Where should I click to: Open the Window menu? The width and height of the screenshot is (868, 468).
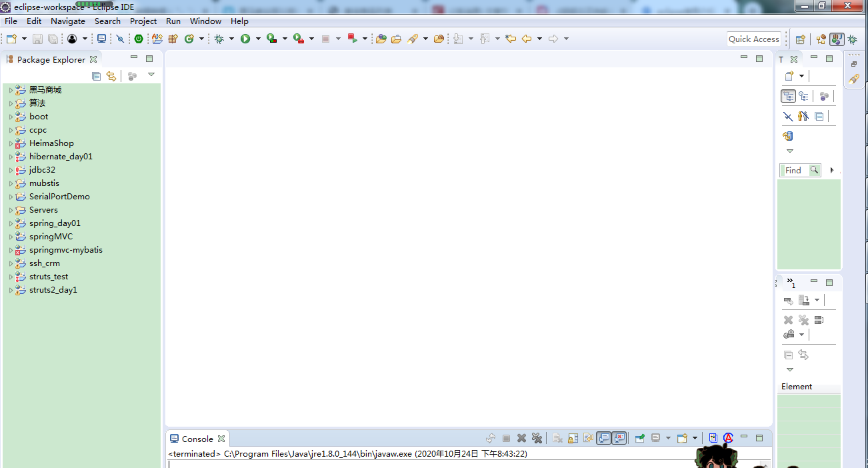tap(205, 21)
